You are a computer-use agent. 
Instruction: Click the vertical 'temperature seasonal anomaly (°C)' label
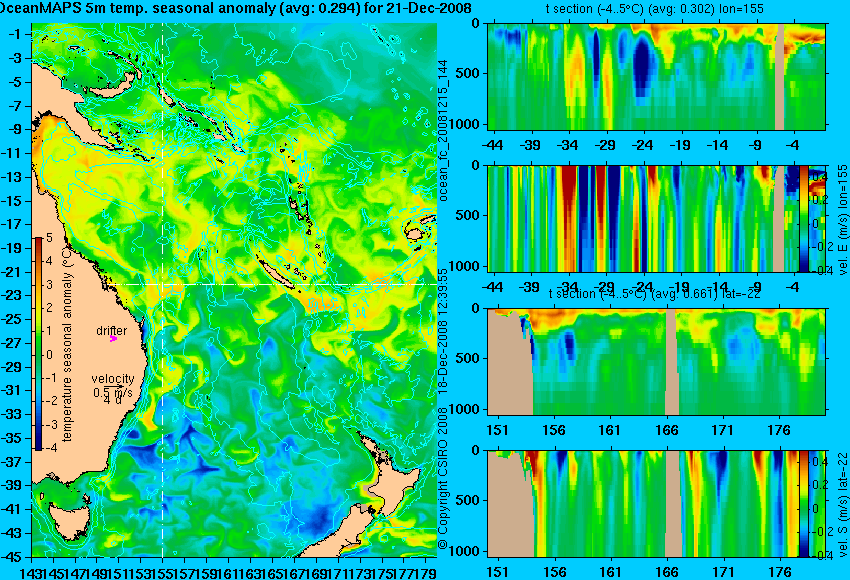67,344
